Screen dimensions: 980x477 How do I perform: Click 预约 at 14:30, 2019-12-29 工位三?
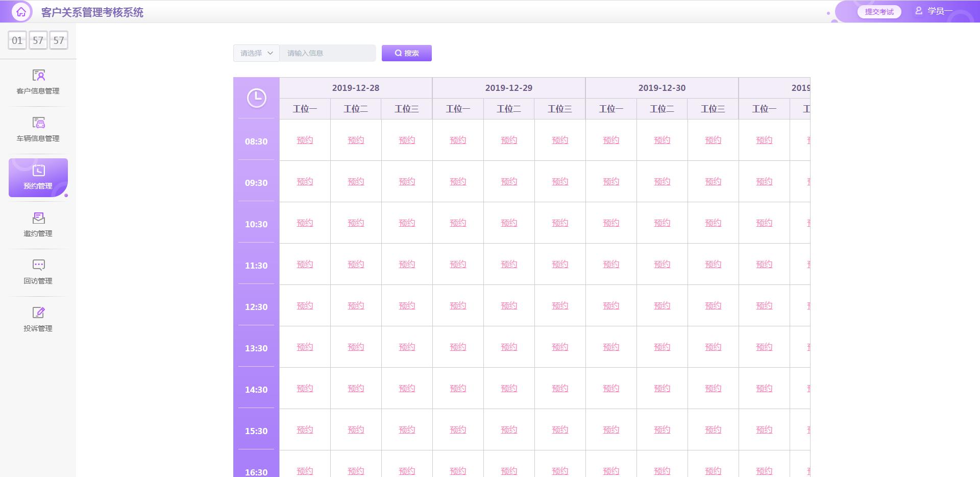(x=560, y=388)
